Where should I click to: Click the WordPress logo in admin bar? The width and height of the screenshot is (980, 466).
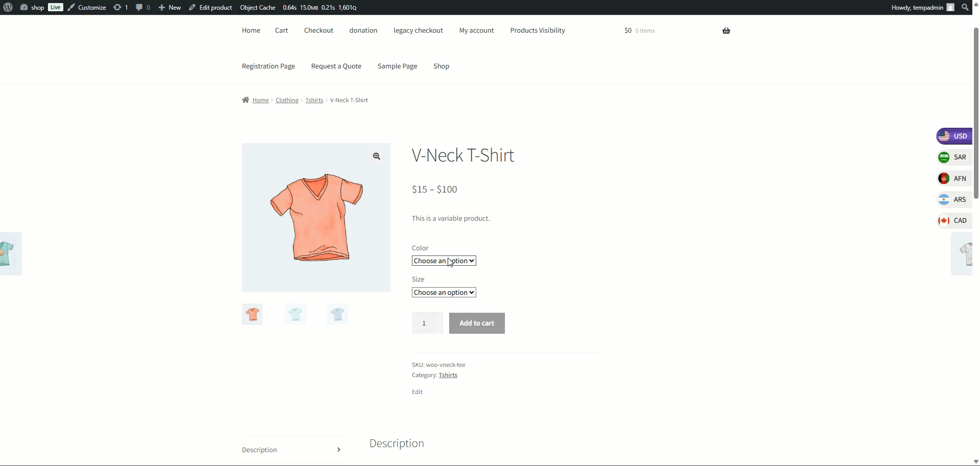click(8, 7)
